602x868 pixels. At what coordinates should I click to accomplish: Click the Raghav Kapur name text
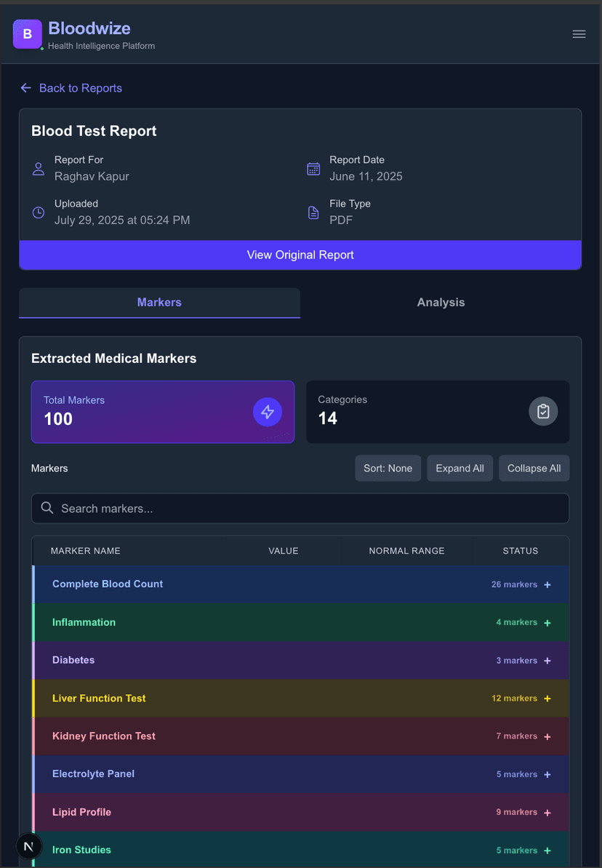(x=92, y=177)
